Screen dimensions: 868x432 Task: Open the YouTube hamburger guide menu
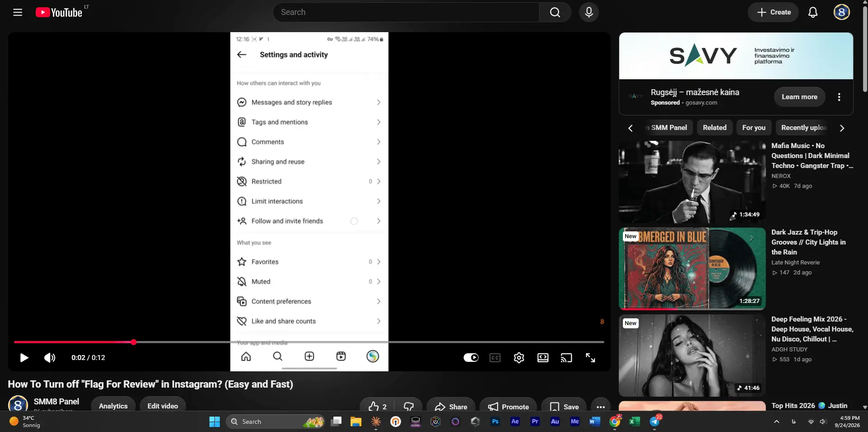[x=18, y=12]
